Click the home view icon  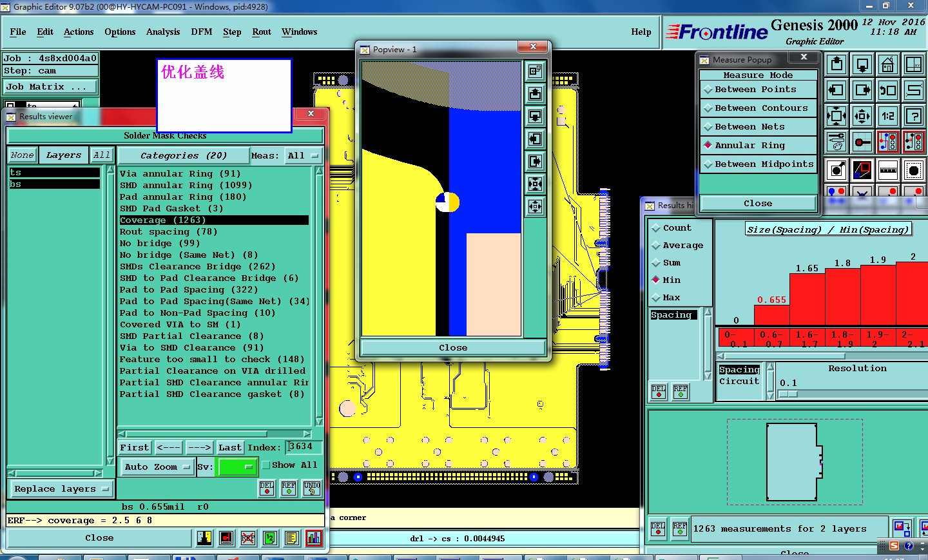coord(888,64)
